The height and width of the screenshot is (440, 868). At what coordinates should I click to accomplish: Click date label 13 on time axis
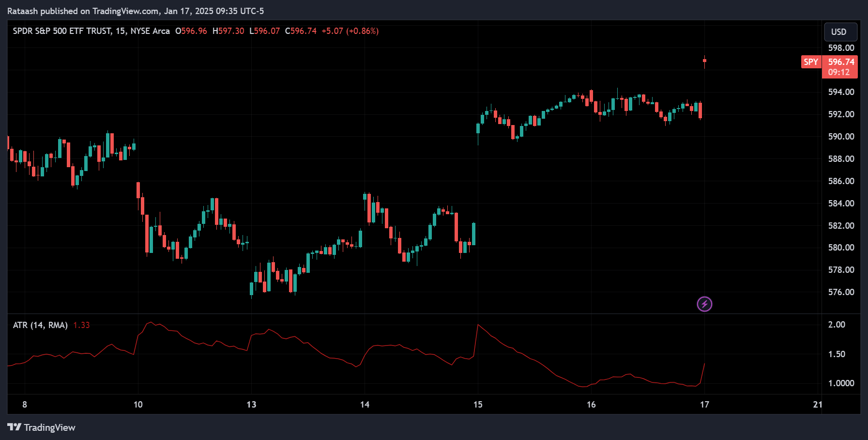(251, 405)
